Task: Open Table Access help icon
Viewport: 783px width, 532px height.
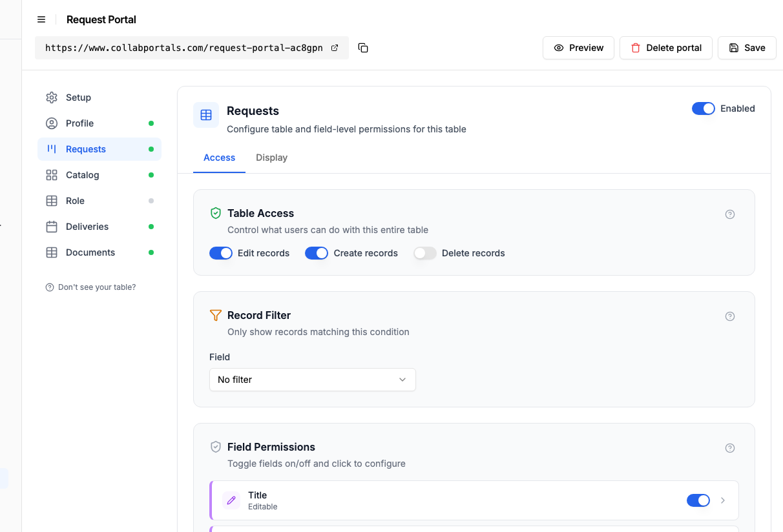Action: point(730,214)
